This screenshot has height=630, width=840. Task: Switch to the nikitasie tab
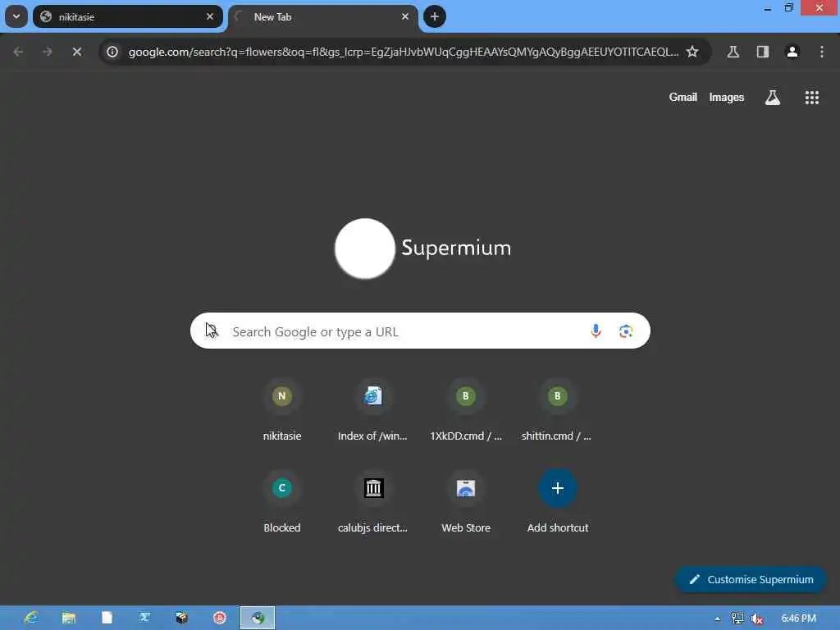pyautogui.click(x=127, y=16)
